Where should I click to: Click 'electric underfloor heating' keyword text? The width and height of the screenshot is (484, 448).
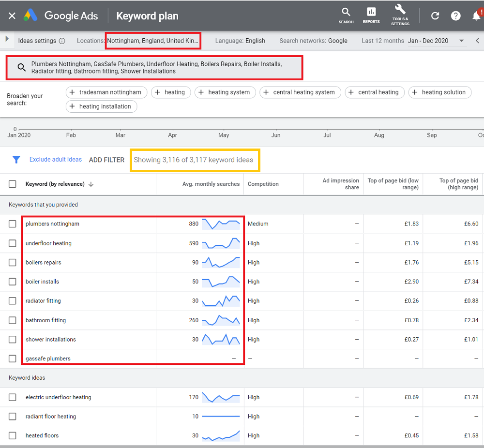[59, 397]
